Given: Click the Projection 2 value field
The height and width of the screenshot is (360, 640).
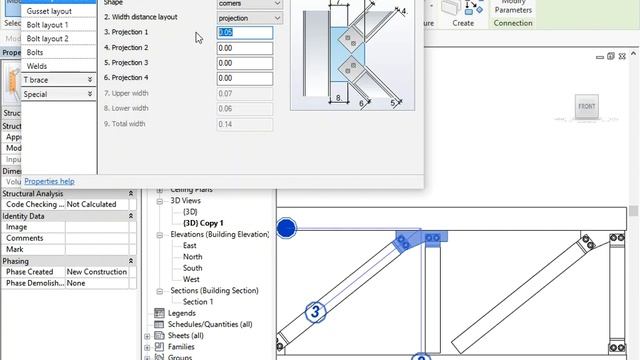Looking at the screenshot, I should click(244, 48).
